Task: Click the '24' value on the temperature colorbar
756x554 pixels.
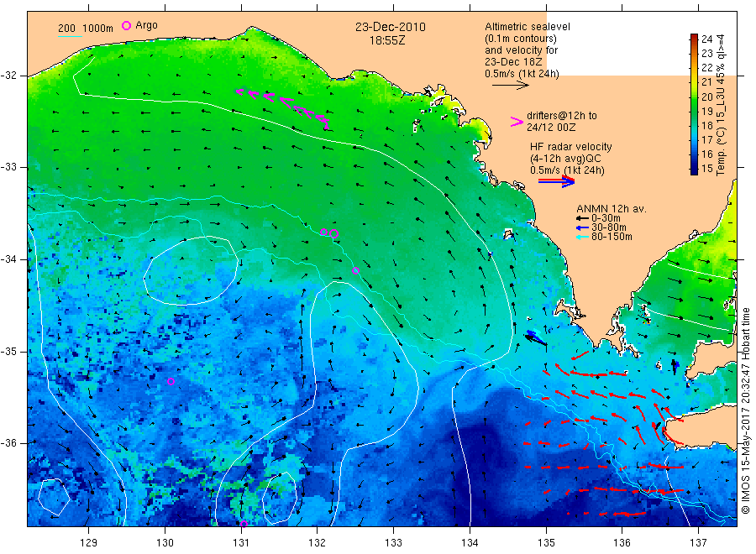Action: (x=707, y=39)
